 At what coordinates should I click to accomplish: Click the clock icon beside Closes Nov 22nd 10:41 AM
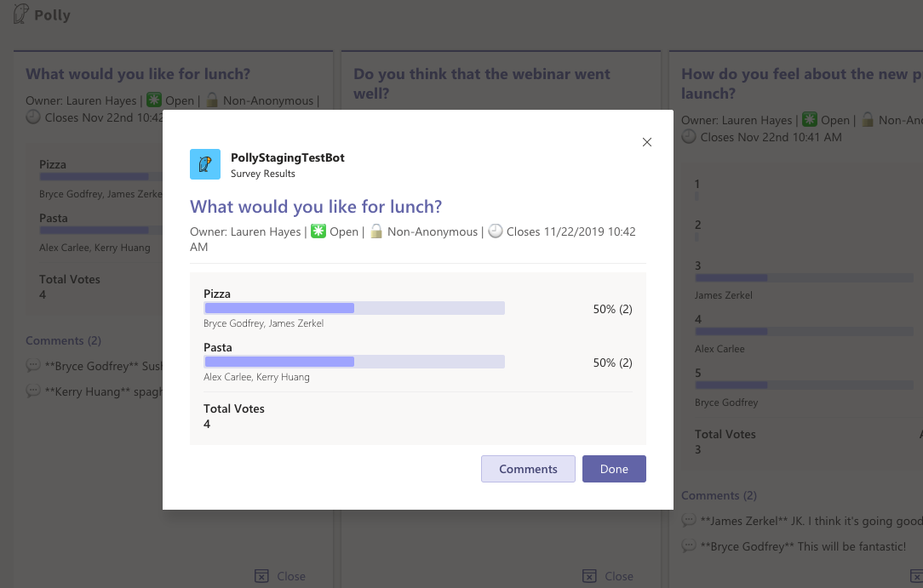689,136
